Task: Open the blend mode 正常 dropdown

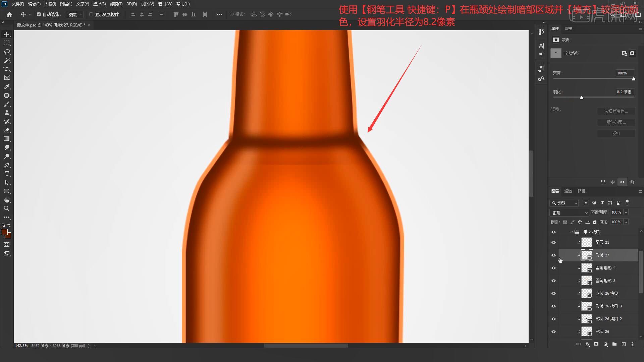Action: (x=569, y=213)
